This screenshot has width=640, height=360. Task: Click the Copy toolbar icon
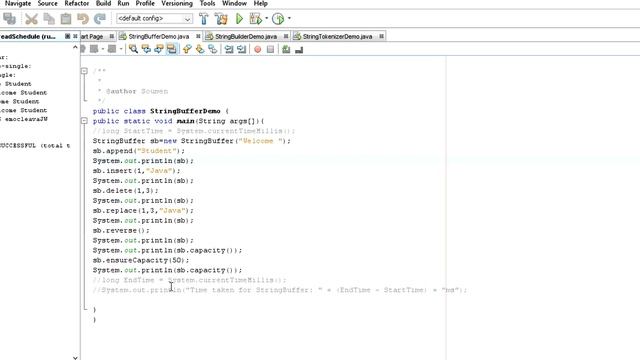click(x=49, y=19)
